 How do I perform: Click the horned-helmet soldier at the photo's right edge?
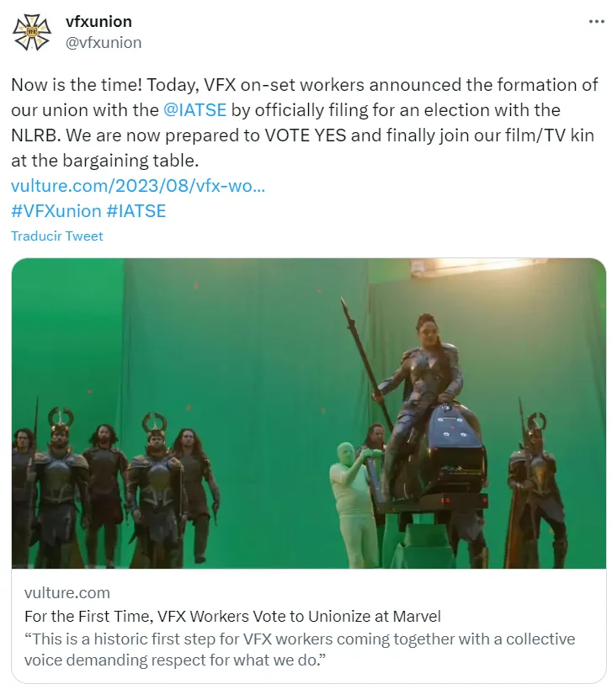pyautogui.click(x=535, y=488)
